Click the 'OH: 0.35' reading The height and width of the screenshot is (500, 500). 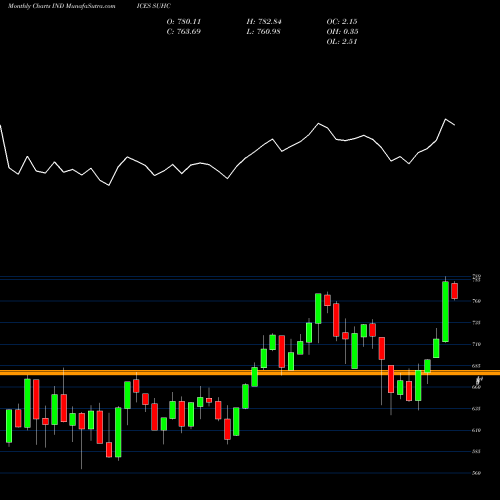(342, 32)
